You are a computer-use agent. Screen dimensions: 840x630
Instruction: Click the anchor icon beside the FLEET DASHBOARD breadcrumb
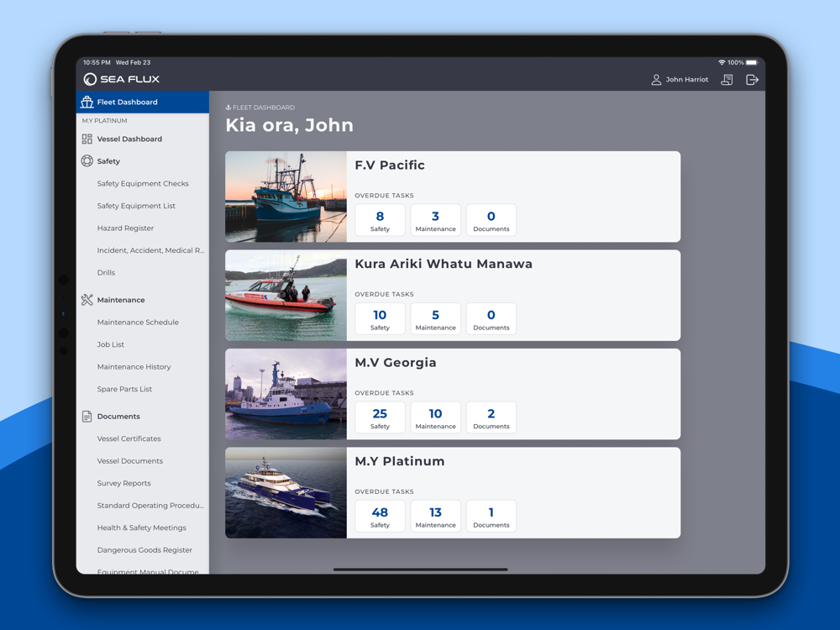coord(228,108)
